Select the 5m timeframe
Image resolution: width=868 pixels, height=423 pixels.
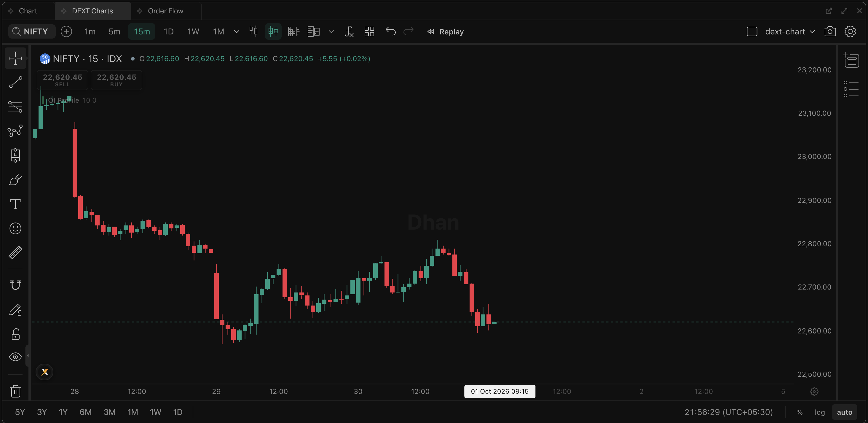tap(114, 32)
